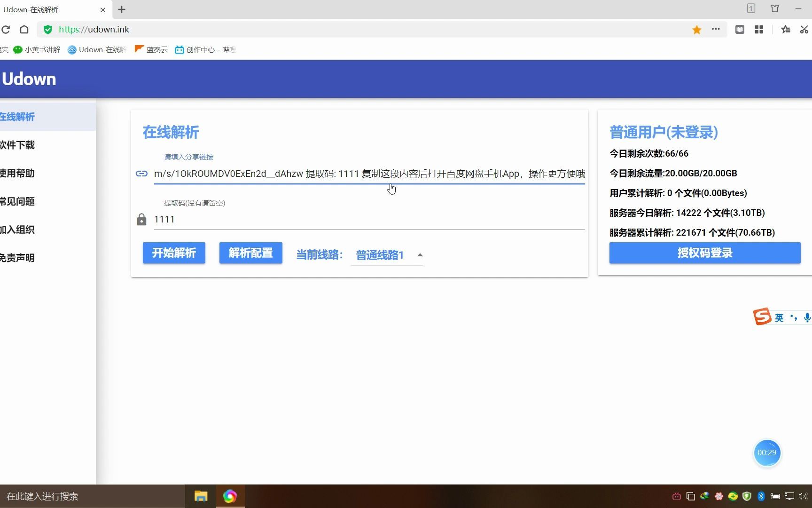812x508 pixels.
Task: Click the 今日剩余流量:20.00GB/20.00GB text
Action: pyautogui.click(x=673, y=173)
